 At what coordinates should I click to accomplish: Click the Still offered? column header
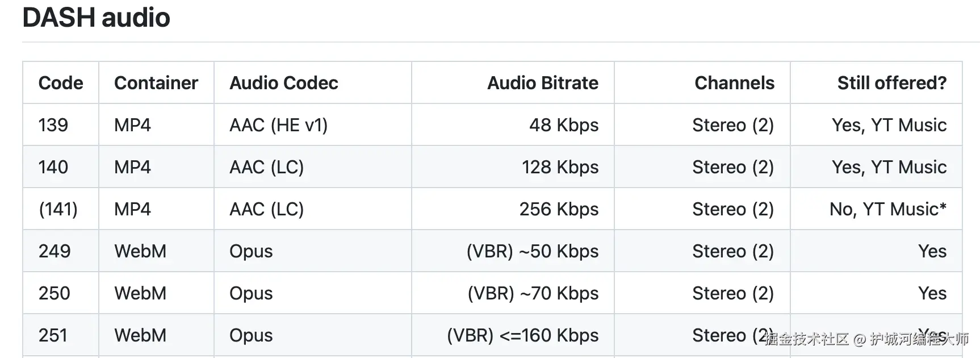891,83
